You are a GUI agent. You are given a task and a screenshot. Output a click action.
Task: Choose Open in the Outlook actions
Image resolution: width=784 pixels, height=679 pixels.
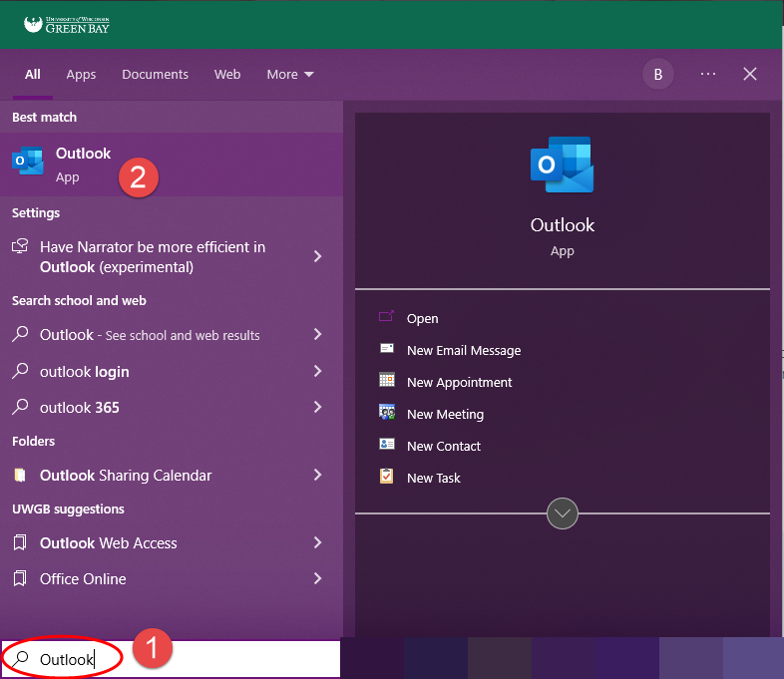coord(423,318)
